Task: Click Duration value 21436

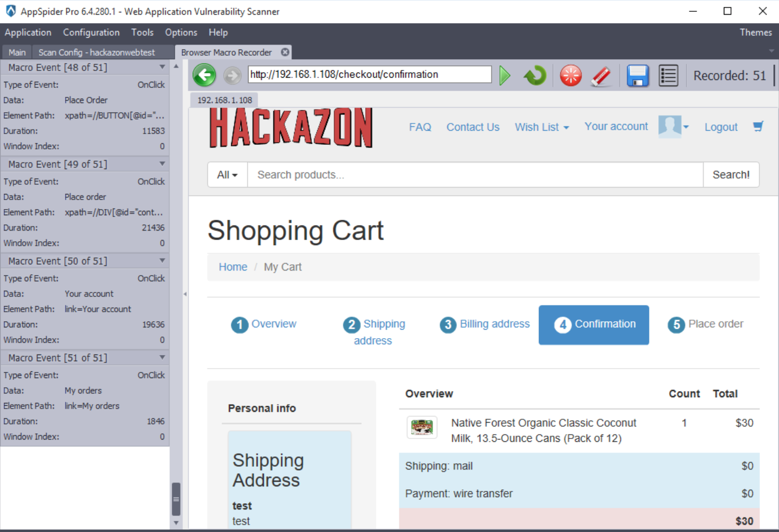Action: (x=153, y=228)
